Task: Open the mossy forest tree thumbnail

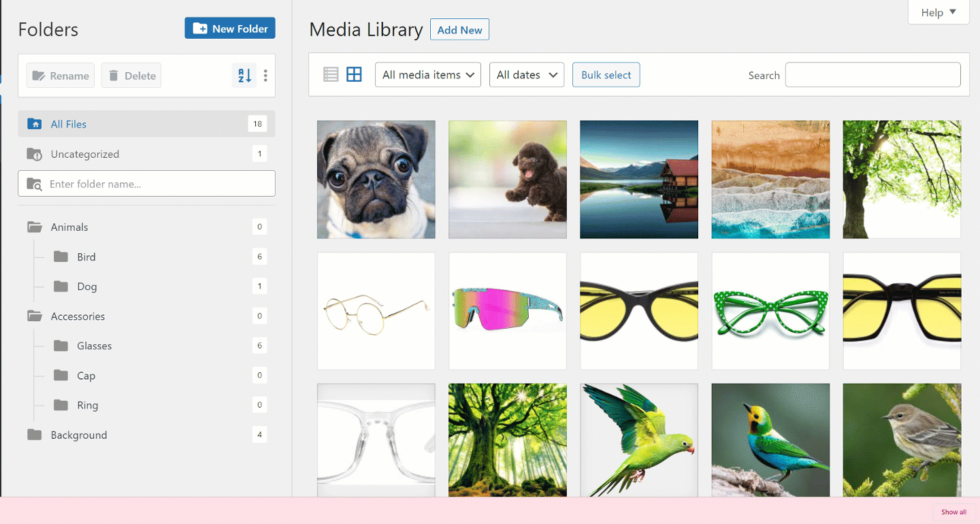Action: [x=508, y=440]
